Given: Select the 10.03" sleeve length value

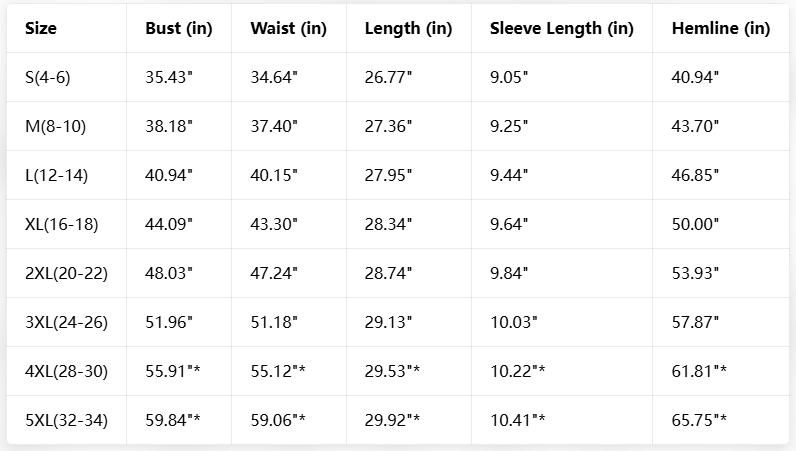Looking at the screenshot, I should (513, 322).
